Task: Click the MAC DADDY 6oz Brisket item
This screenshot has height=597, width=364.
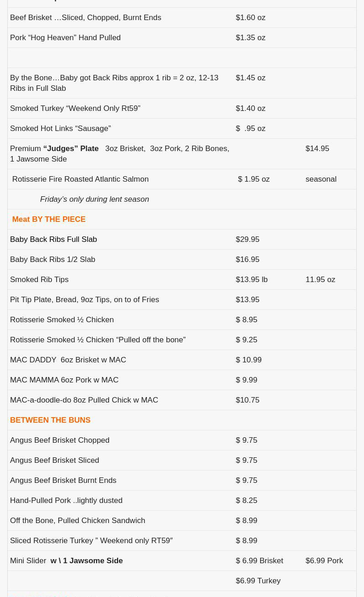Action: pos(68,360)
